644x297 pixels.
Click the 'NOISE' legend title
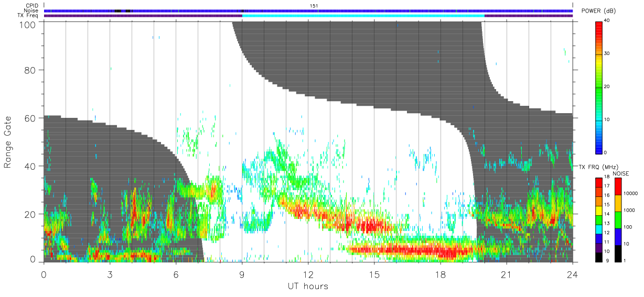pyautogui.click(x=621, y=173)
